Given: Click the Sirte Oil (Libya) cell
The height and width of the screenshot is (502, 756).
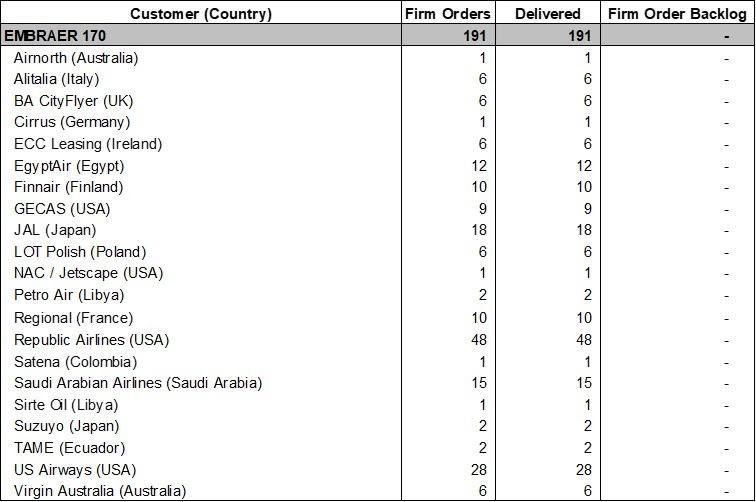Looking at the screenshot, I should tap(66, 405).
